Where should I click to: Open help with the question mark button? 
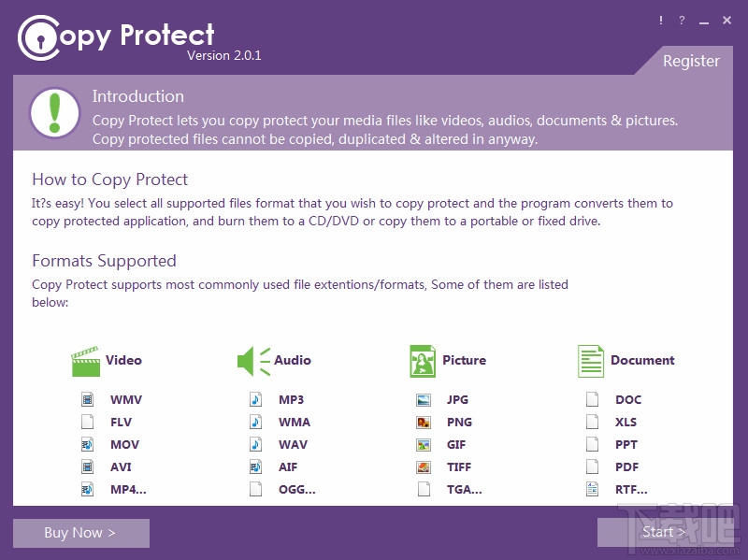682,21
